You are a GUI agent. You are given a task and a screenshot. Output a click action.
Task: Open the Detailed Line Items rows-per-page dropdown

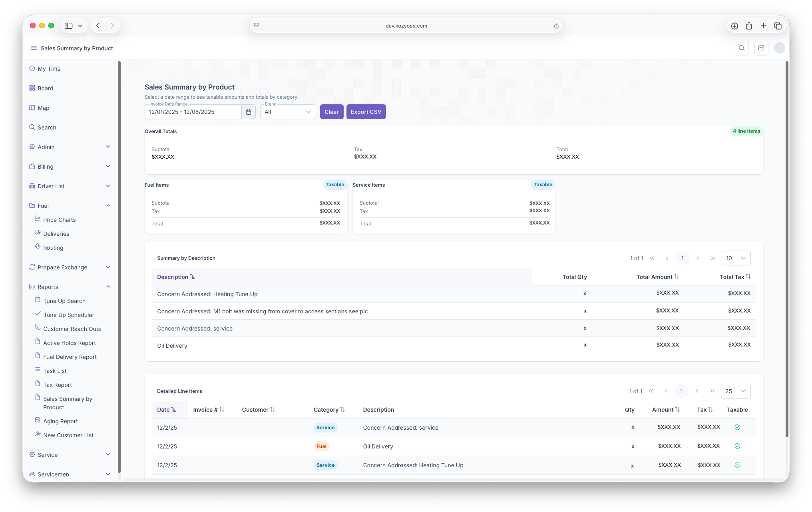[735, 391]
